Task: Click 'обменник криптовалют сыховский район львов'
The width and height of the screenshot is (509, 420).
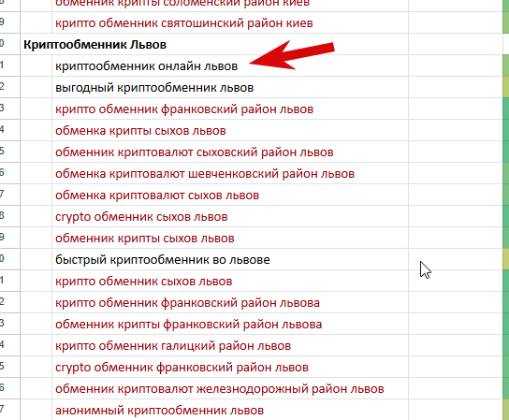Action: (230, 152)
